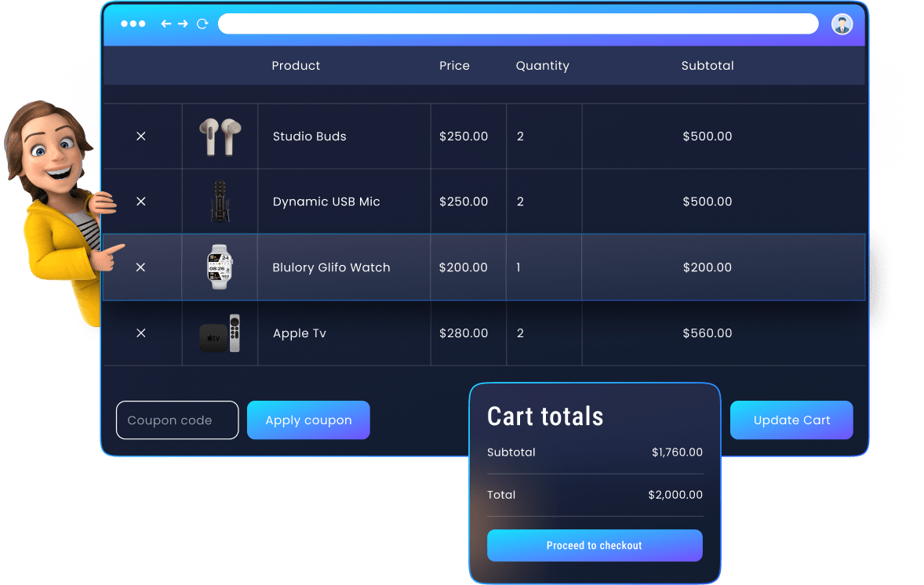Click the Studio Buds $500.00 subtotal

(708, 136)
